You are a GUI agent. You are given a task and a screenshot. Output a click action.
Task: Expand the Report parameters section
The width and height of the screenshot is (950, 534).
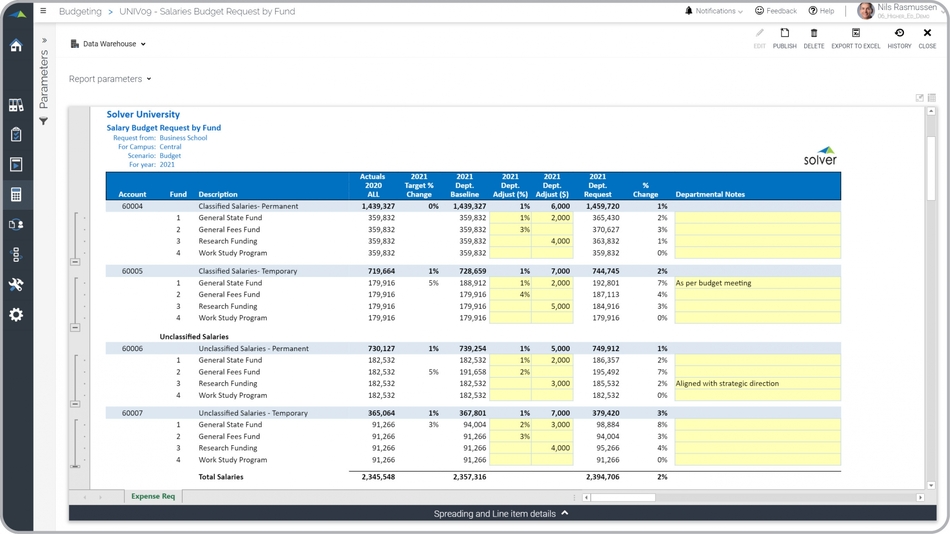110,79
